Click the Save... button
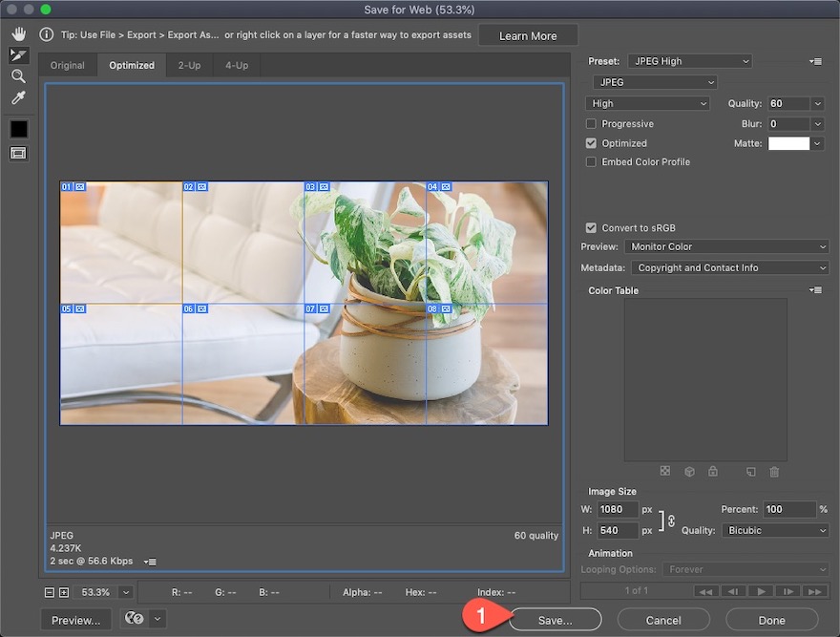The image size is (840, 637). pos(555,620)
